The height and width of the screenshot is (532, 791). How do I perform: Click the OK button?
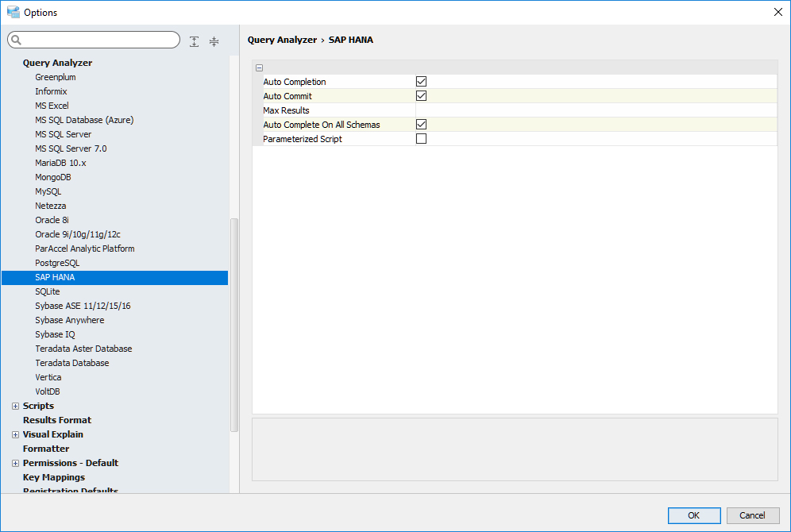[693, 515]
